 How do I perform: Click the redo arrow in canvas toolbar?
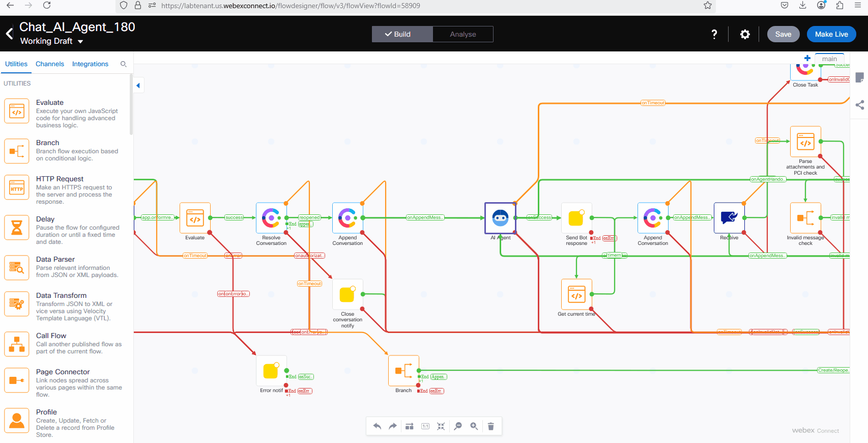pyautogui.click(x=393, y=426)
